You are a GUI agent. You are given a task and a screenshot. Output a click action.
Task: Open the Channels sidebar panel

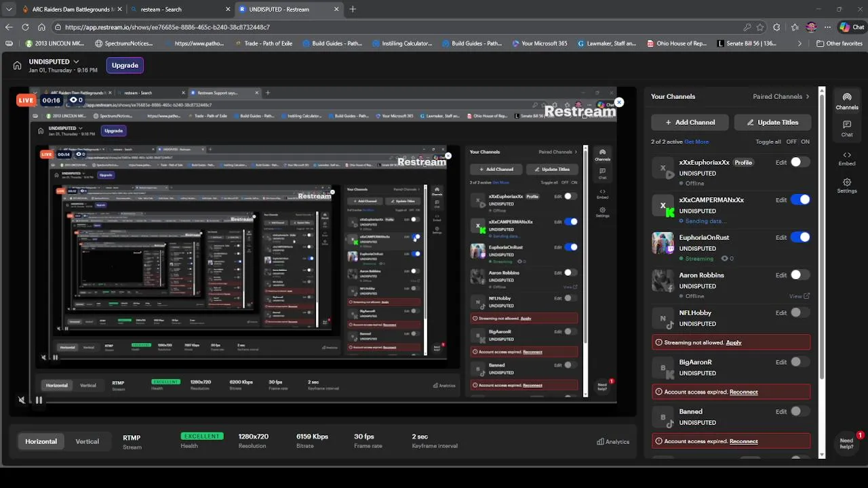click(846, 101)
